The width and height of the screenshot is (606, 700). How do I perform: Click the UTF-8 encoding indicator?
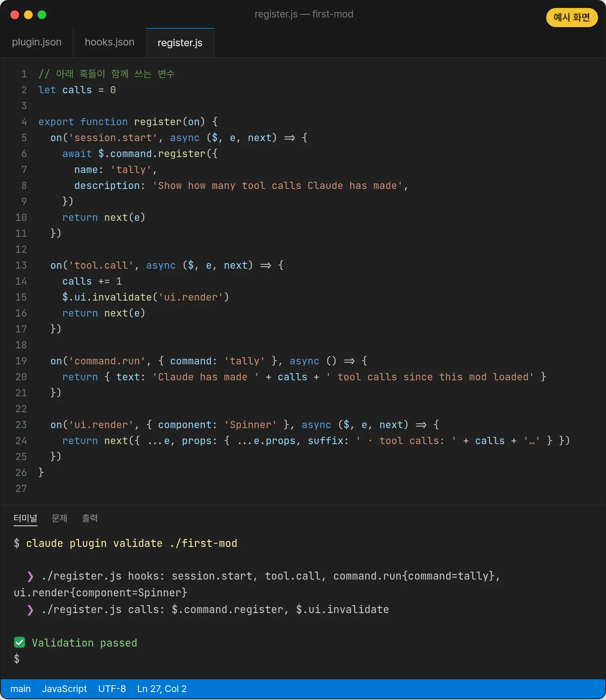pos(112,689)
